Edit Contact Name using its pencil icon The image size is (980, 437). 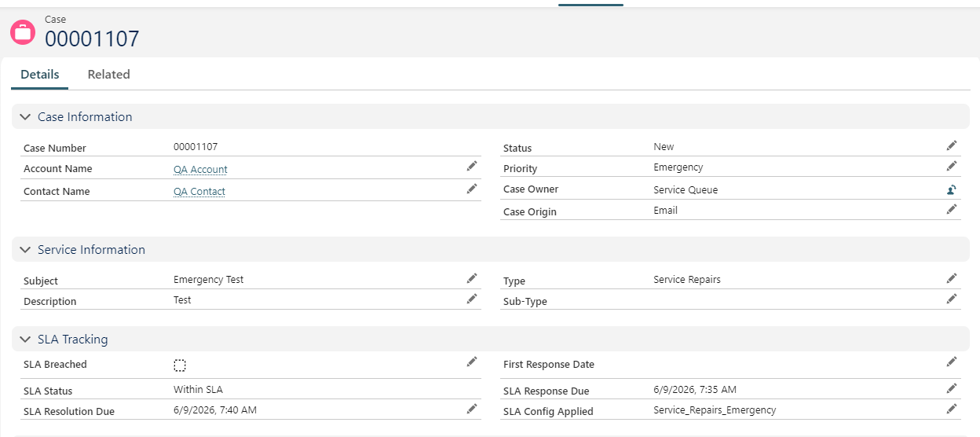(x=472, y=189)
